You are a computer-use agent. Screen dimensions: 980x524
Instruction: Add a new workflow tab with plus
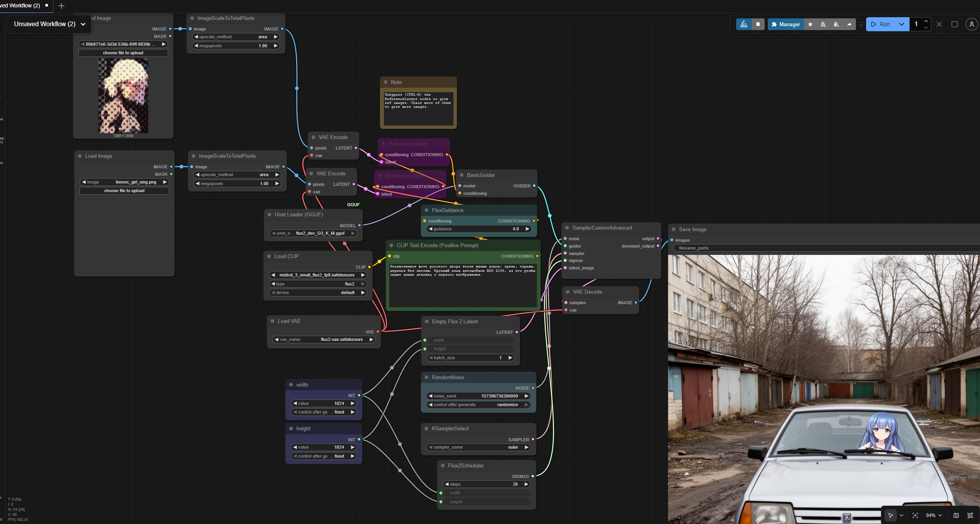click(61, 6)
